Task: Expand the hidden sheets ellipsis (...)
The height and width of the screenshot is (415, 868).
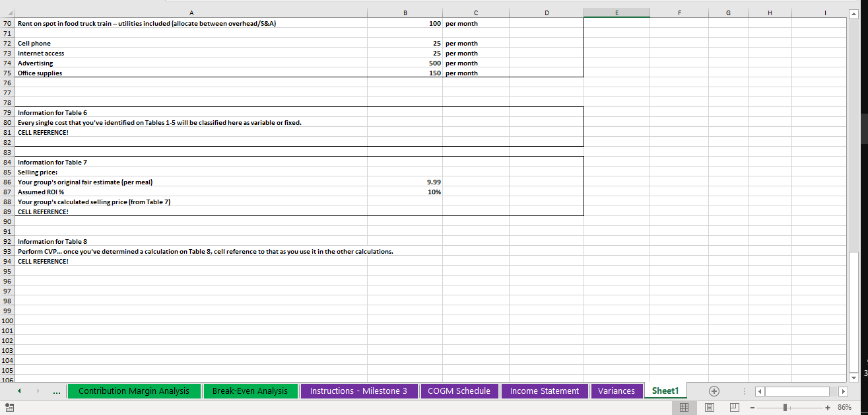Action: (x=57, y=391)
